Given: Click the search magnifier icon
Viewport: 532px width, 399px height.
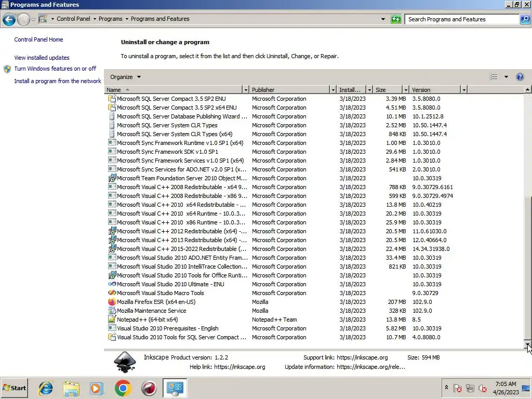Looking at the screenshot, I should [525, 19].
